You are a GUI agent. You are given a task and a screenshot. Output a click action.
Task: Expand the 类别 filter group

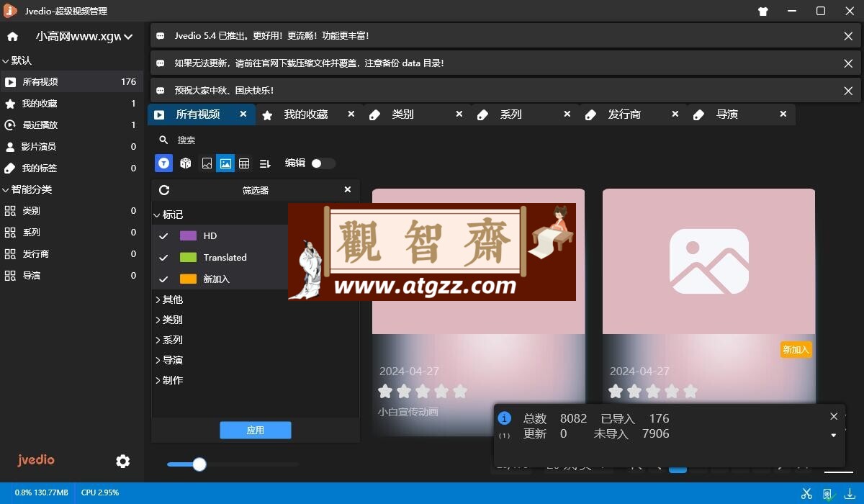click(x=169, y=320)
